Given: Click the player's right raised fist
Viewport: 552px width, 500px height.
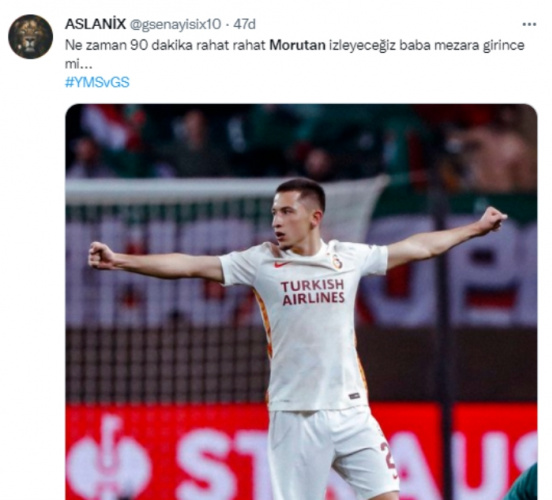Looking at the screenshot, I should coord(101,255).
